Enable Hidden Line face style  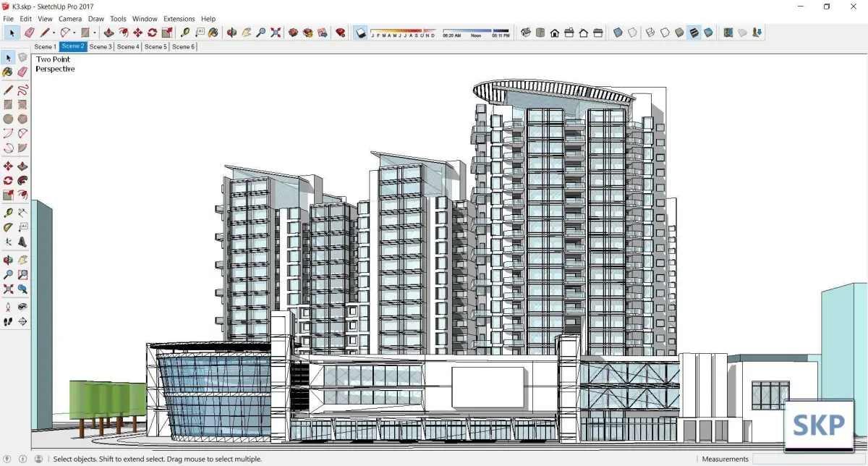[665, 33]
